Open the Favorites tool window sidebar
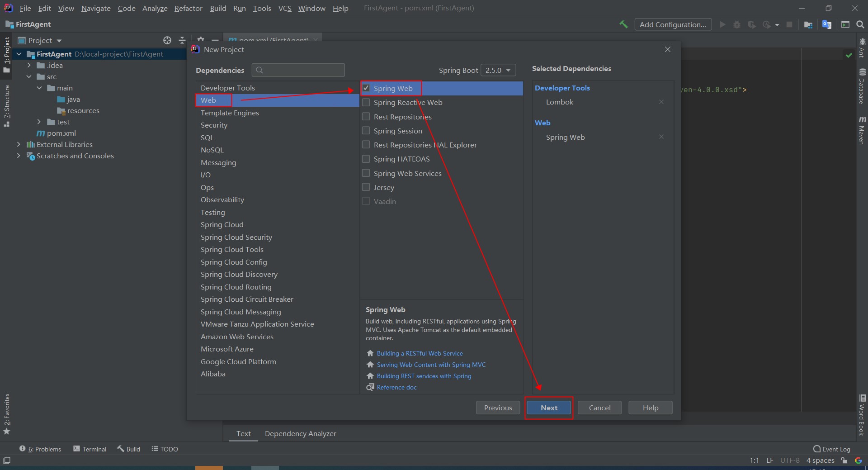Viewport: 868px width, 470px height. 6,414
